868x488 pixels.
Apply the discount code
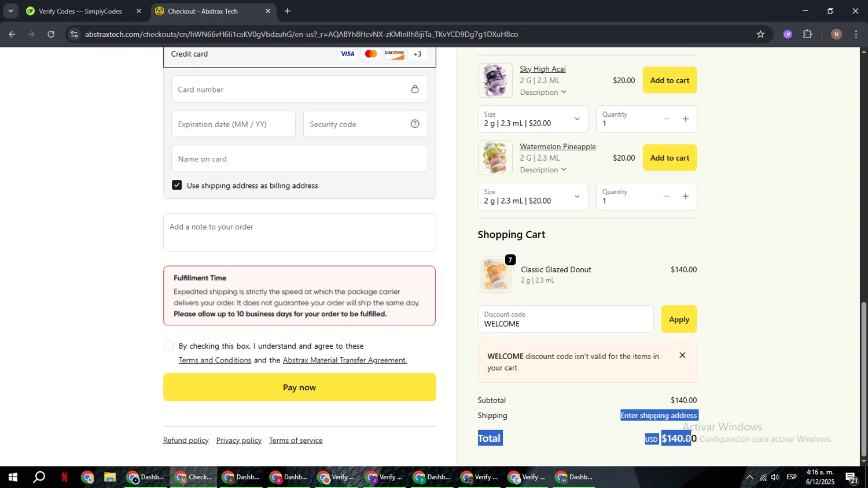[679, 319]
